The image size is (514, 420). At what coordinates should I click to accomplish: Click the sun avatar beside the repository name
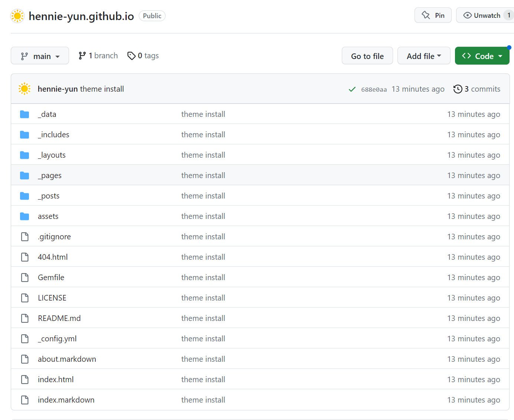click(17, 16)
